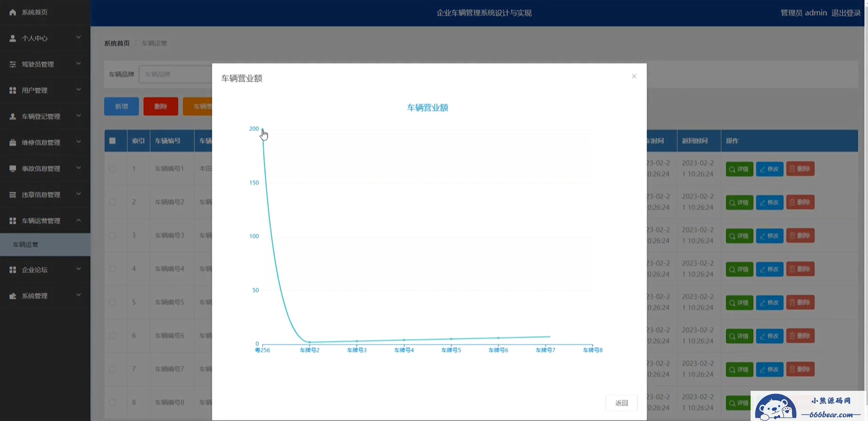The height and width of the screenshot is (421, 868).
Task: Check the checkbox for row 车辆编号8
Action: 112,402
